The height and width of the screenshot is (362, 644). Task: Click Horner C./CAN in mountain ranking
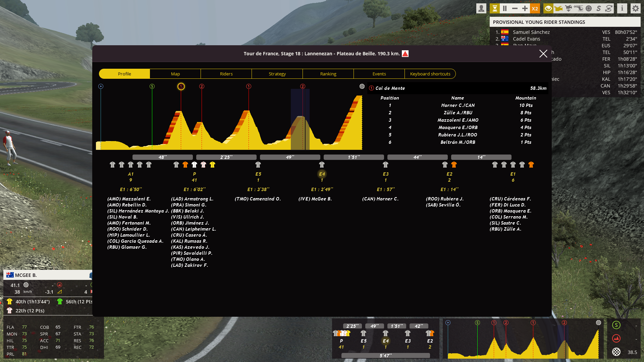(458, 105)
